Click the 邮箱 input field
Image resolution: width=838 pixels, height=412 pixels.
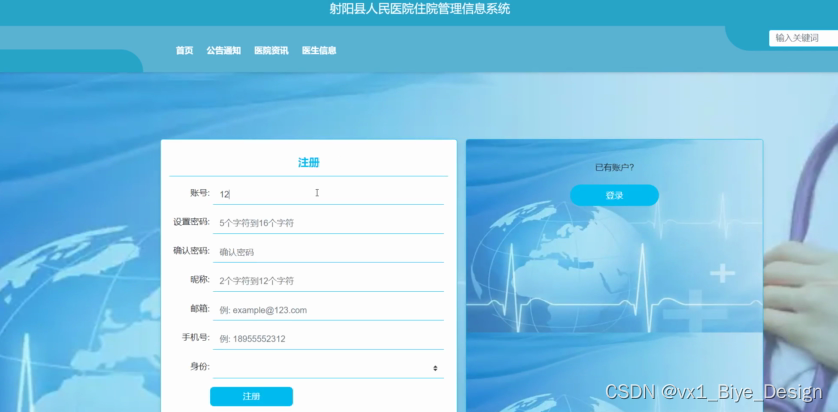(x=328, y=310)
